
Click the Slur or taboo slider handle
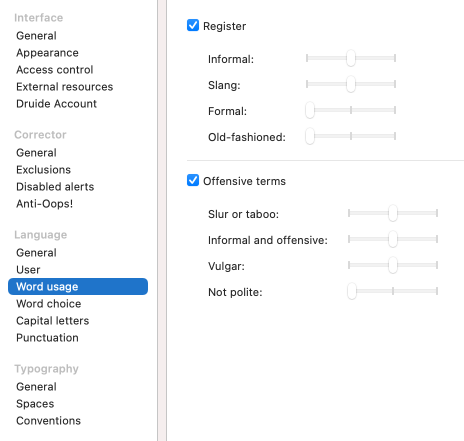pos(393,213)
